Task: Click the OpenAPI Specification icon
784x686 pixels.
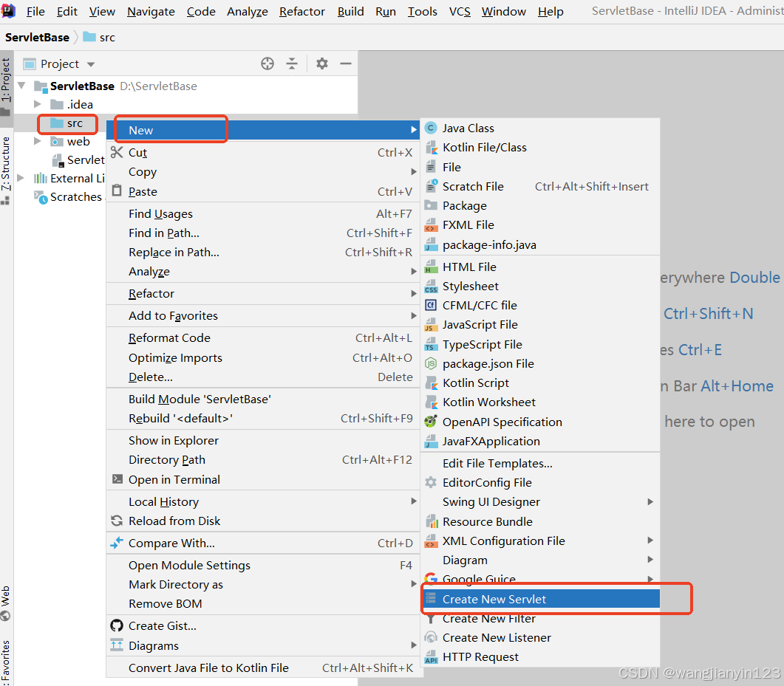Action: 431,422
